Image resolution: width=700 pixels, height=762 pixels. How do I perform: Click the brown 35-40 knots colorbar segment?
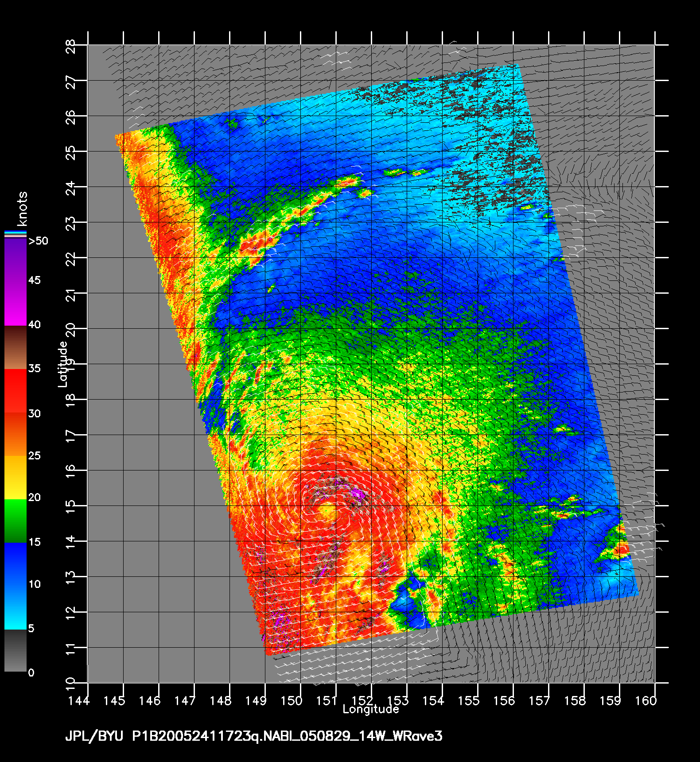[x=16, y=348]
